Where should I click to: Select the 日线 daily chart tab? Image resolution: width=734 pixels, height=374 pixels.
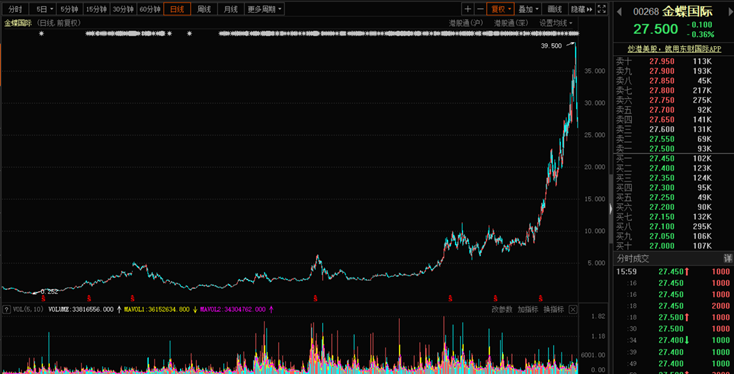tap(177, 9)
